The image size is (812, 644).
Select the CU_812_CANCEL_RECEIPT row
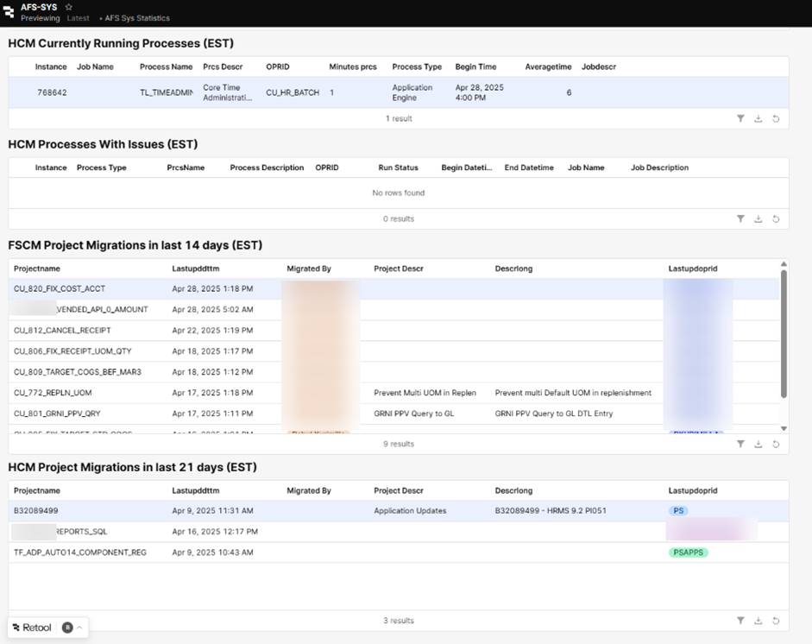point(393,331)
